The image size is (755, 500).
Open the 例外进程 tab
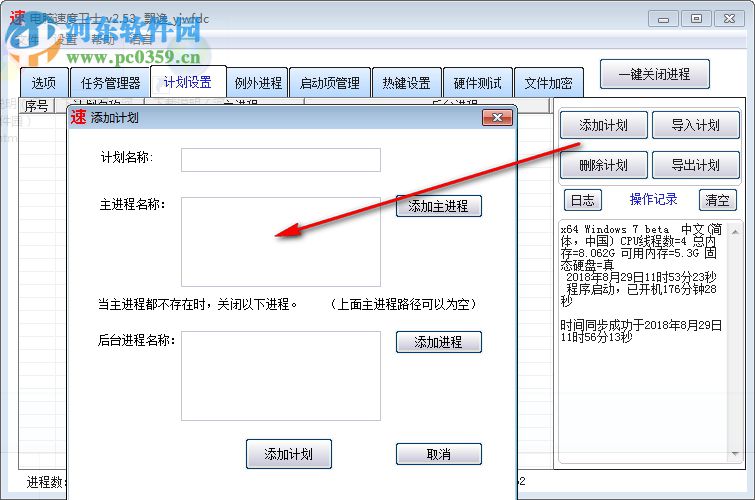258,83
